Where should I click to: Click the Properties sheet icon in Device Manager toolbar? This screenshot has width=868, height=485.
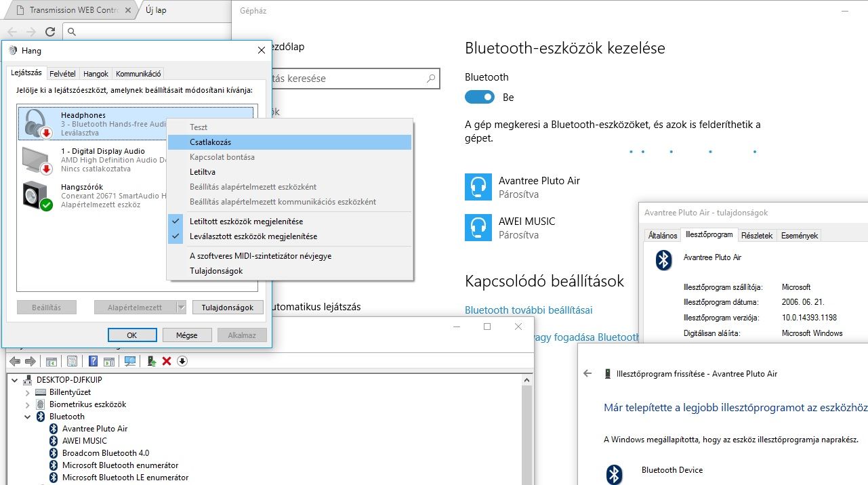click(72, 362)
